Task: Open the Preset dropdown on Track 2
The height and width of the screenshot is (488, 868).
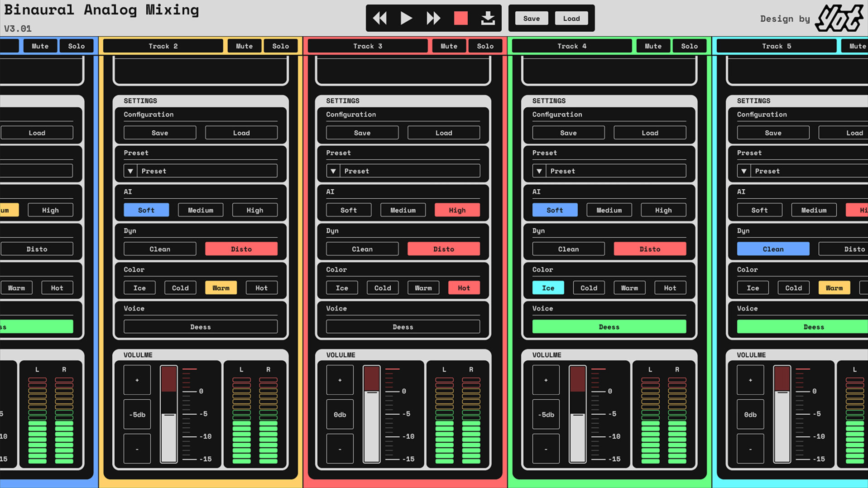Action: (201, 171)
